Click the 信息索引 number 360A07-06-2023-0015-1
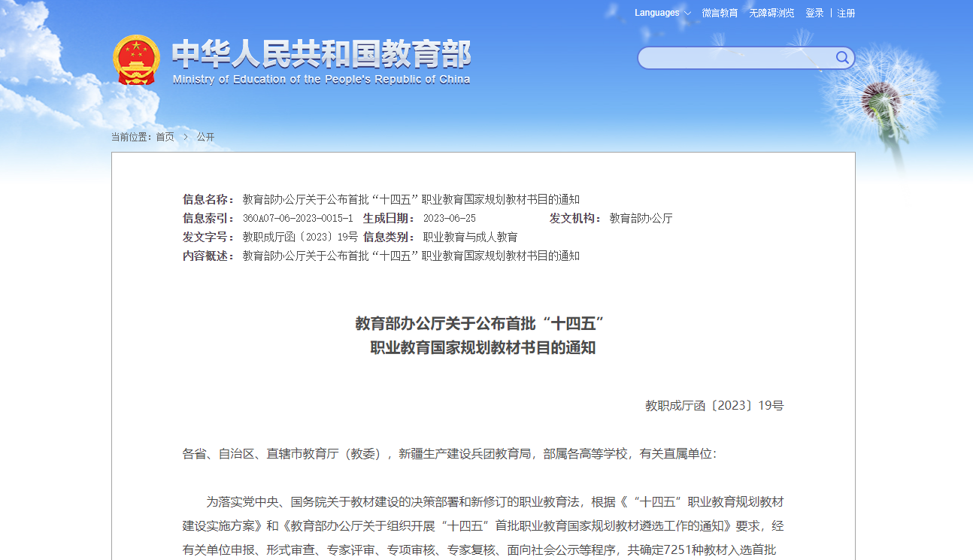 (x=298, y=218)
